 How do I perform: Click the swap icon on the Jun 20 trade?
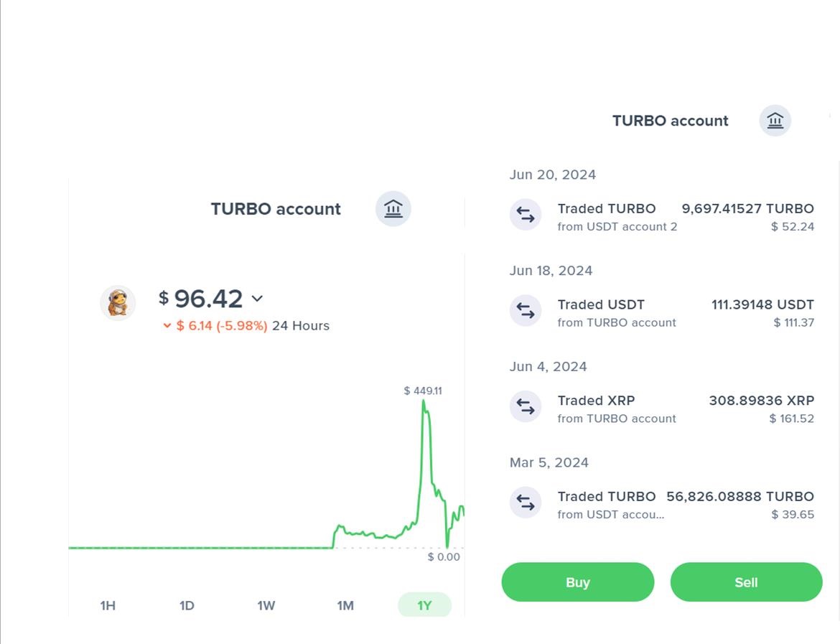[526, 215]
